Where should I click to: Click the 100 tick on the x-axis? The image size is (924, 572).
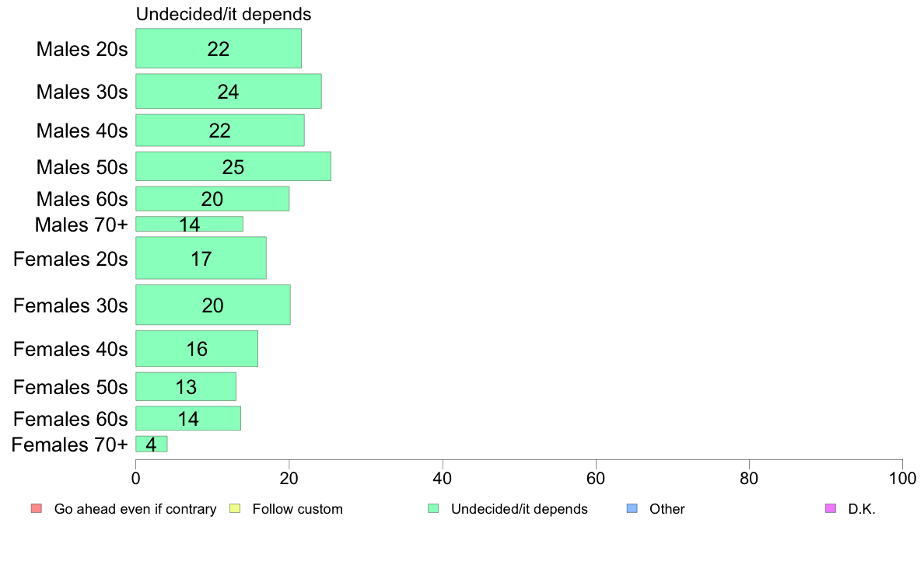click(x=902, y=478)
